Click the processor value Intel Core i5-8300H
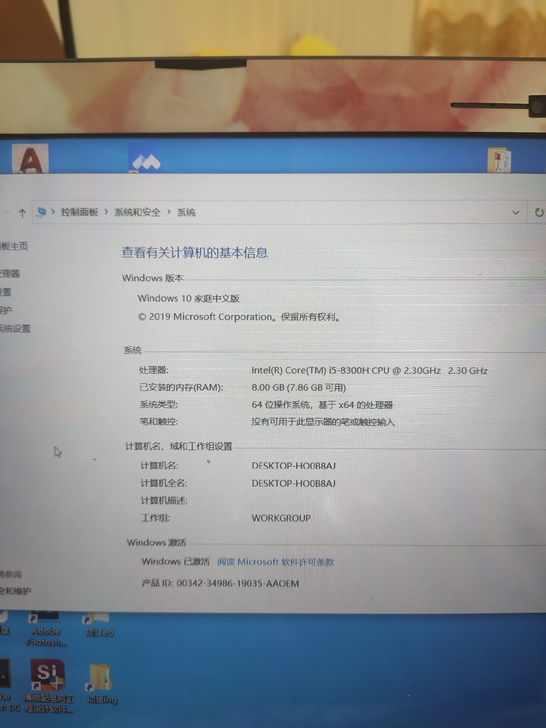Screen dimensions: 546x728 [369, 370]
